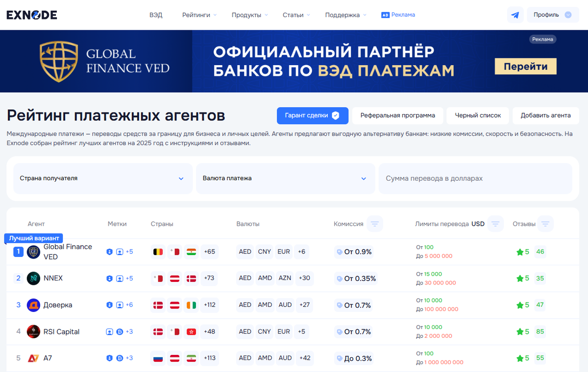
Task: Open the ВЭД menu item
Action: tap(156, 15)
